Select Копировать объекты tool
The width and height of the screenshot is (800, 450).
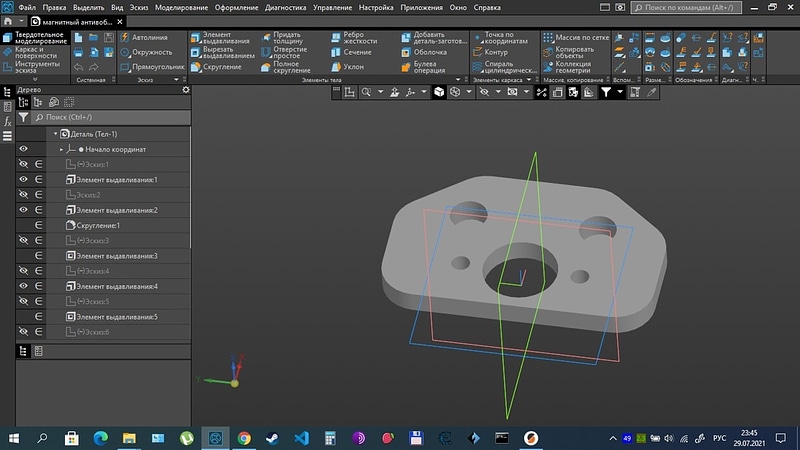(x=568, y=52)
